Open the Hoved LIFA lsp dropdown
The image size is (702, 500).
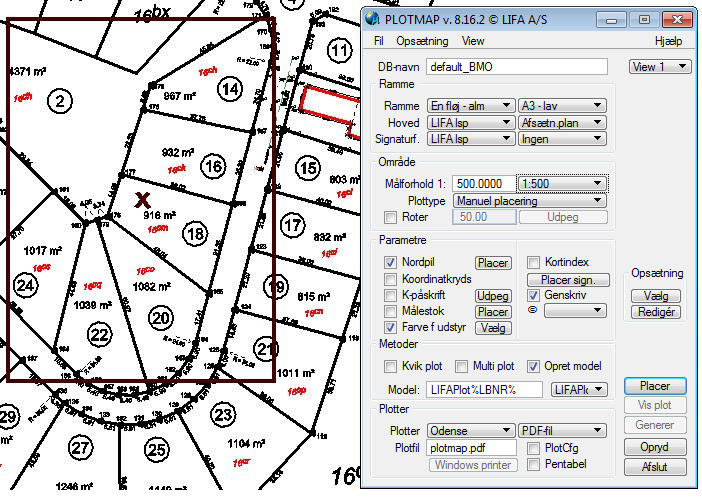pos(471,123)
